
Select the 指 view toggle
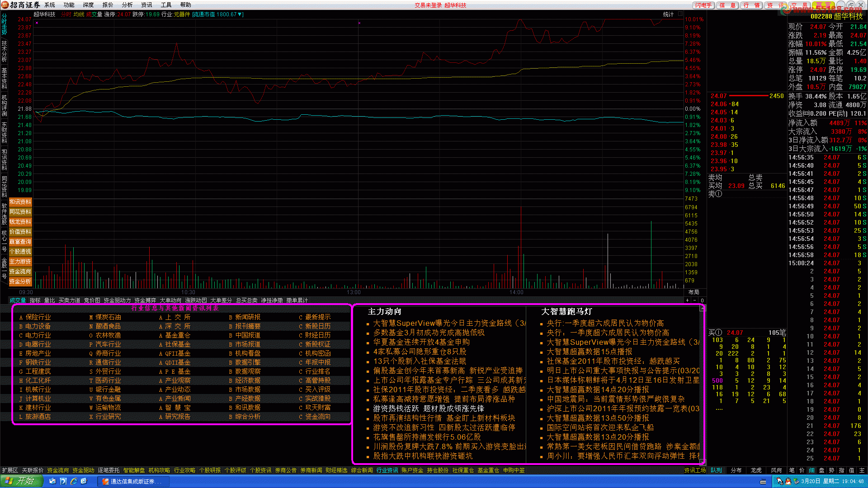[x=842, y=470]
